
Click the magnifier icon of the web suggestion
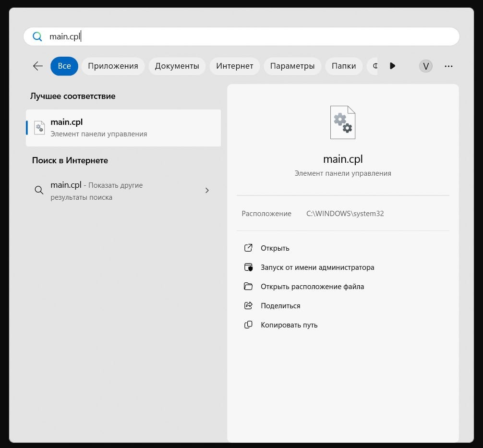pos(39,190)
